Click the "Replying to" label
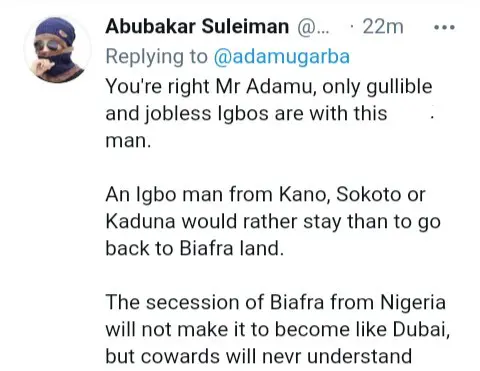This screenshot has width=480, height=371. [157, 56]
